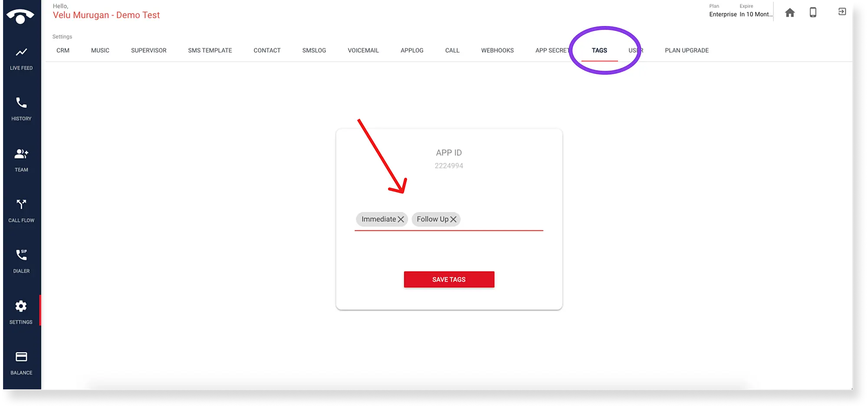Remove the Immediate tag
Image resolution: width=868 pixels, height=408 pixels.
point(401,219)
